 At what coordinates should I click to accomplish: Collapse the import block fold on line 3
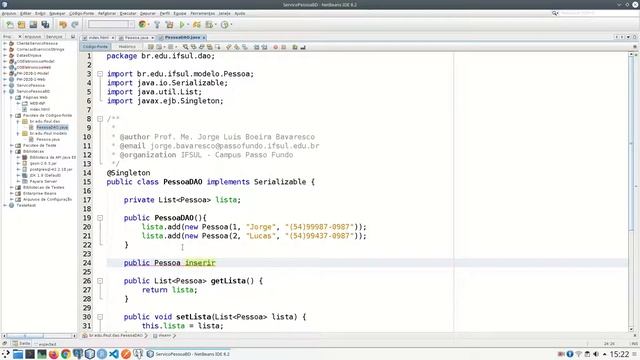point(100,74)
